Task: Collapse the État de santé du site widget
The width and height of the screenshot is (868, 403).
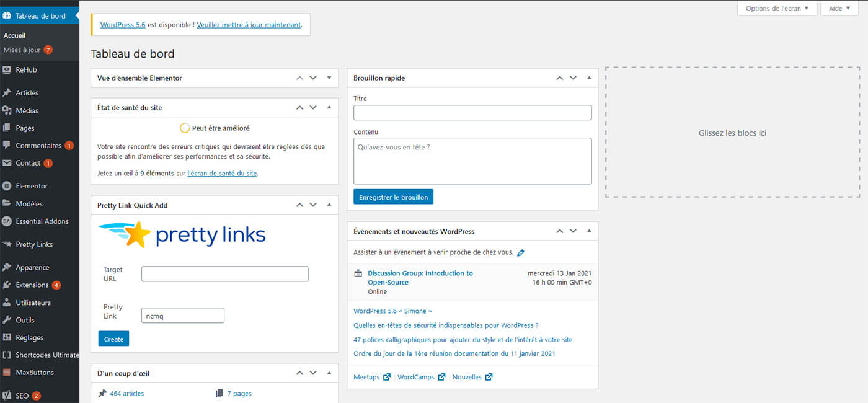Action: [x=329, y=108]
